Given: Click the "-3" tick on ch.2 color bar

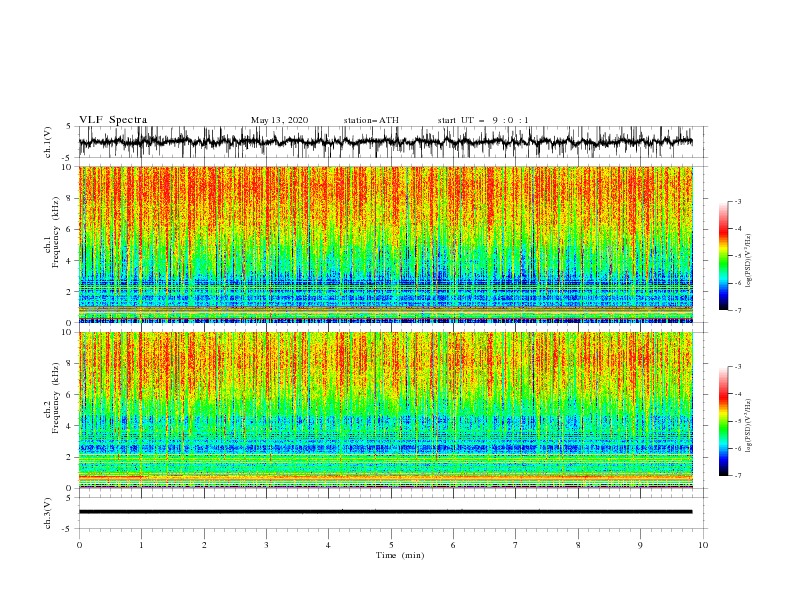Looking at the screenshot, I should pyautogui.click(x=737, y=367).
